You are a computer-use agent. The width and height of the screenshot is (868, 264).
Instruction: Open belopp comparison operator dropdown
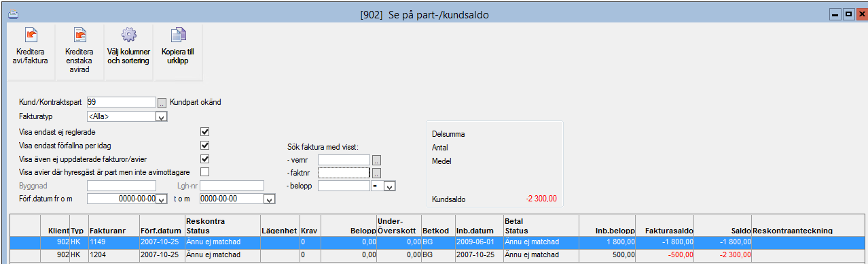point(390,185)
